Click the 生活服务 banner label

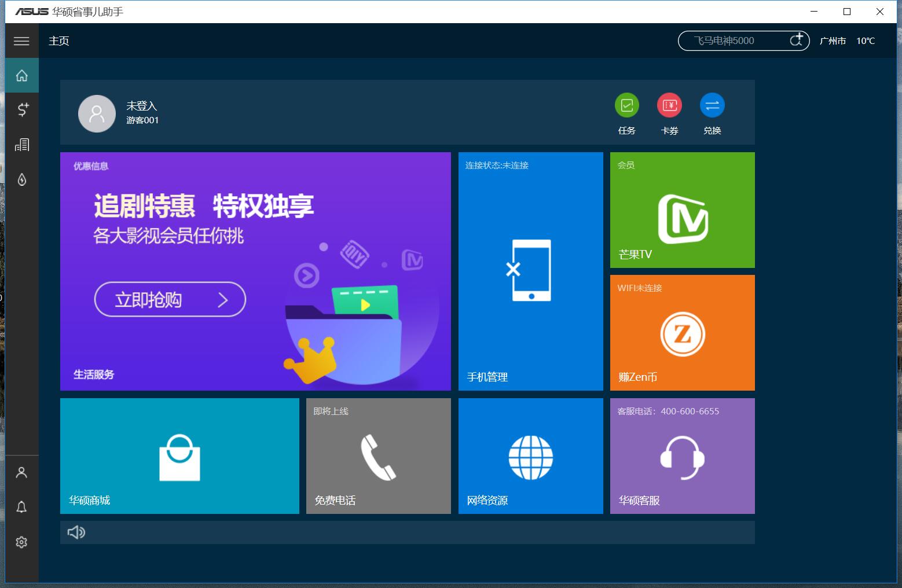(x=94, y=374)
